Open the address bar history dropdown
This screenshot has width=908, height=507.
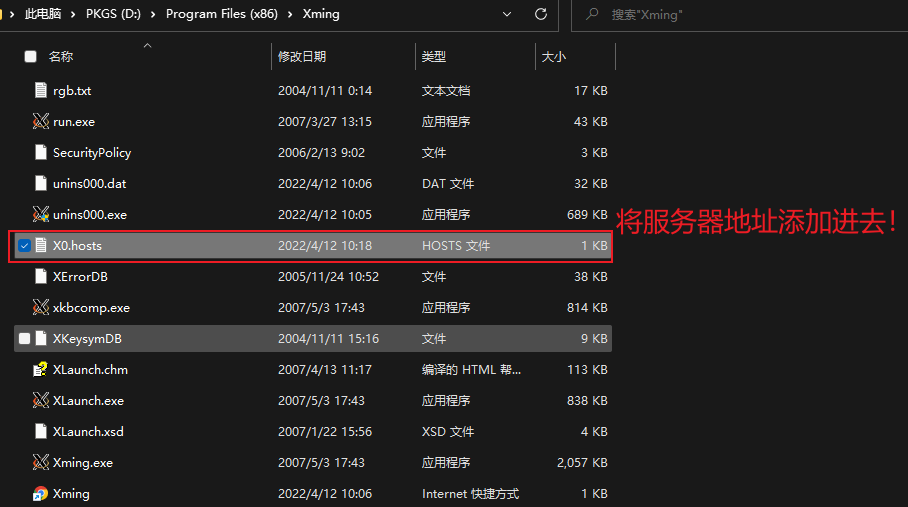[x=507, y=14]
